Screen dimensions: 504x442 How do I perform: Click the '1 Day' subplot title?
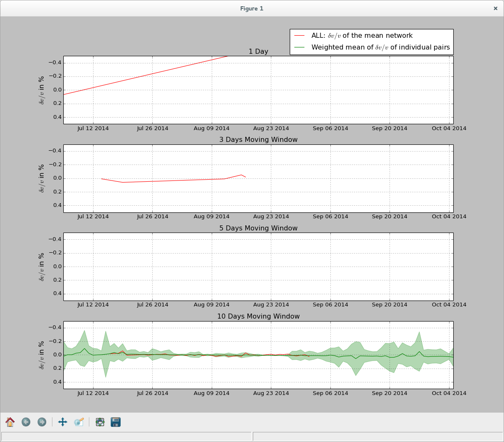coord(258,52)
